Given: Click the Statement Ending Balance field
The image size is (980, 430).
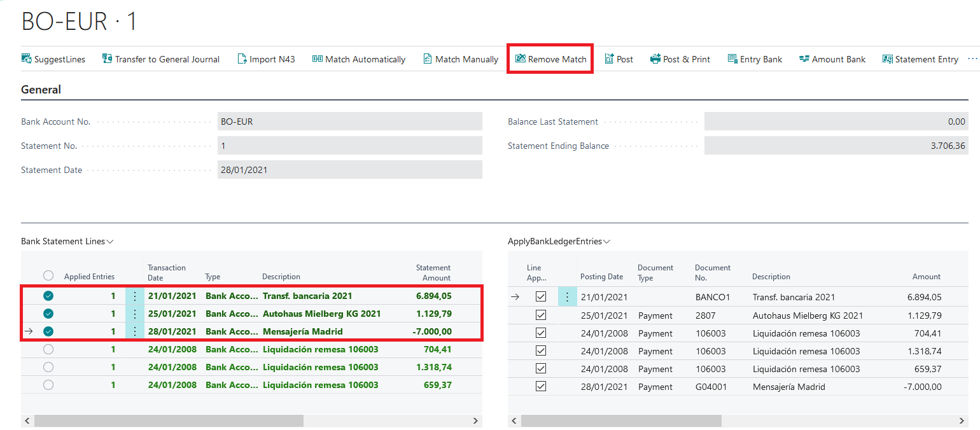Looking at the screenshot, I should pyautogui.click(x=836, y=146).
